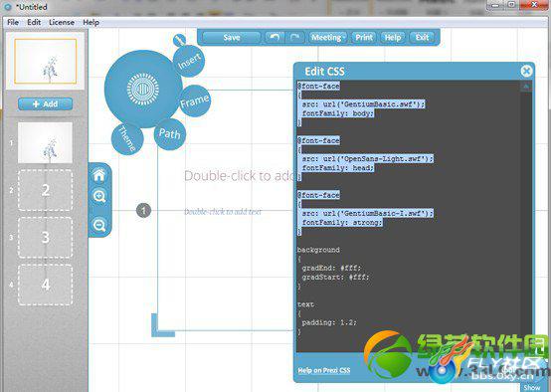
Task: Click the zoom out magnifier icon
Action: 99,225
